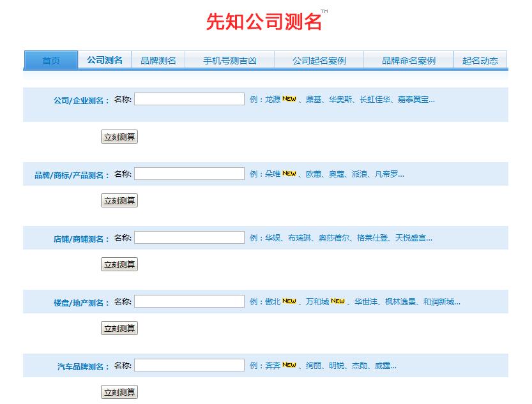This screenshot has width=532, height=404.
Task: Open the 万和城 property example link
Action: pyautogui.click(x=317, y=302)
